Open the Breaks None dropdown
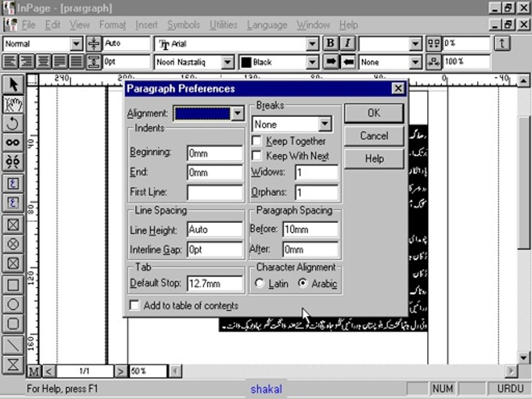 point(325,124)
